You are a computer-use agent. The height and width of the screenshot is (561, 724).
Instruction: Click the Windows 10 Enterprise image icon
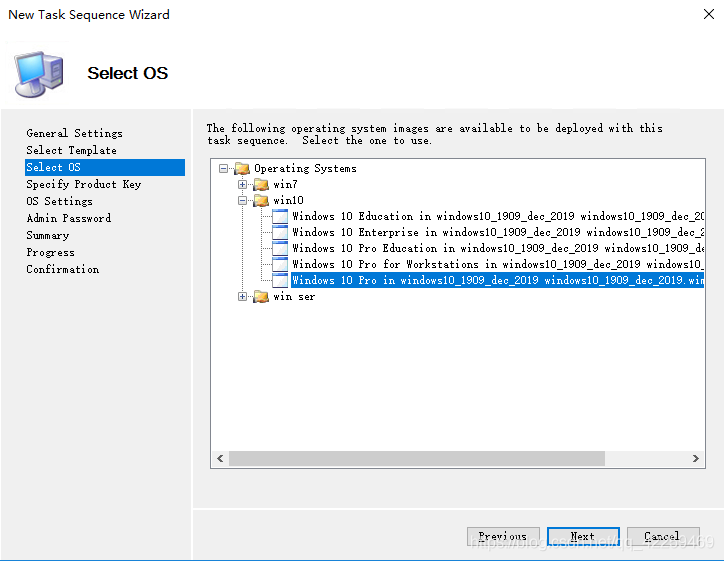(x=280, y=233)
